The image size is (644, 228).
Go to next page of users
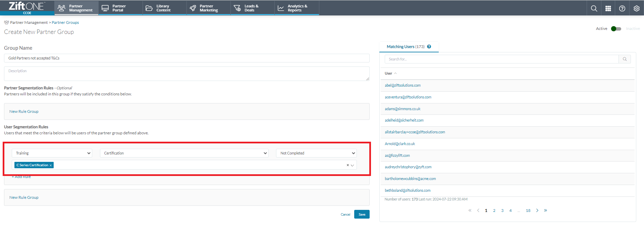pos(537,211)
